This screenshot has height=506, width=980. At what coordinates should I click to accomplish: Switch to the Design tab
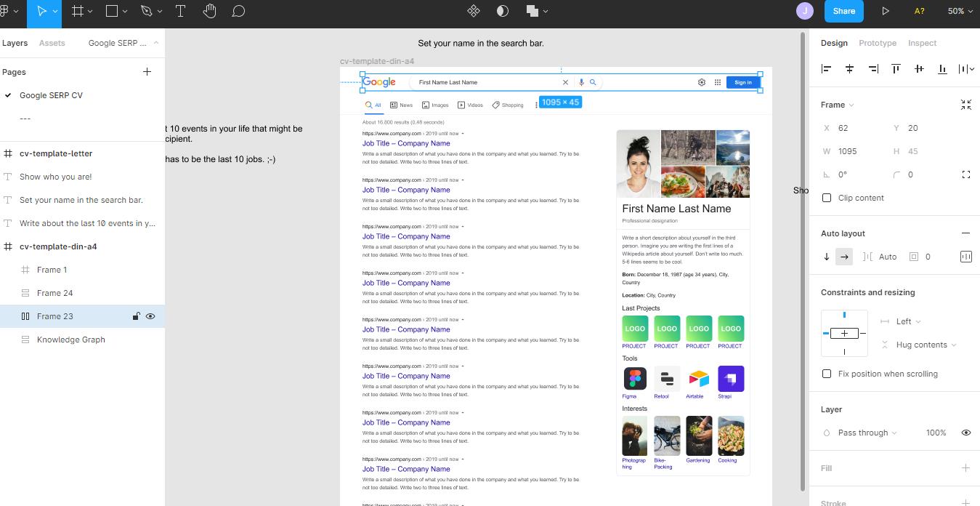point(834,43)
